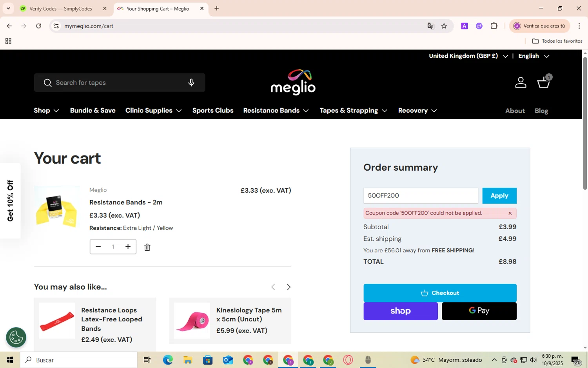
Task: Click the coupon code input field
Action: (x=421, y=196)
